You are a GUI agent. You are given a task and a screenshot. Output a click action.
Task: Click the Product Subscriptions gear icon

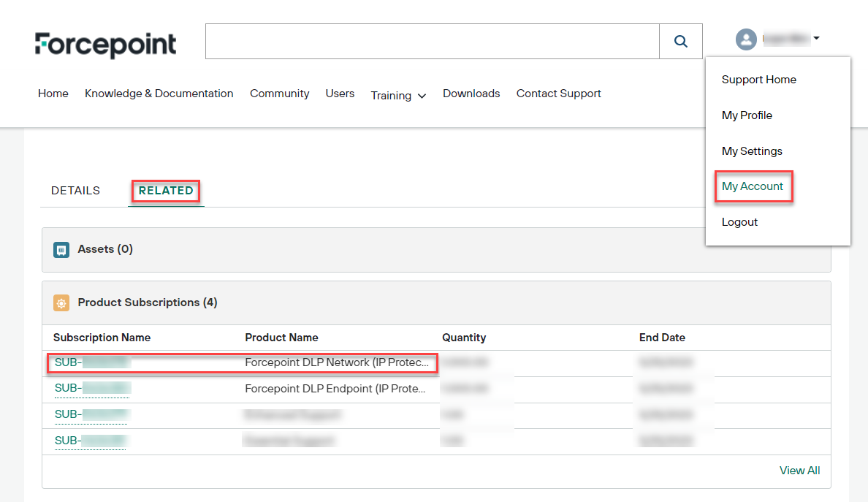click(x=61, y=303)
